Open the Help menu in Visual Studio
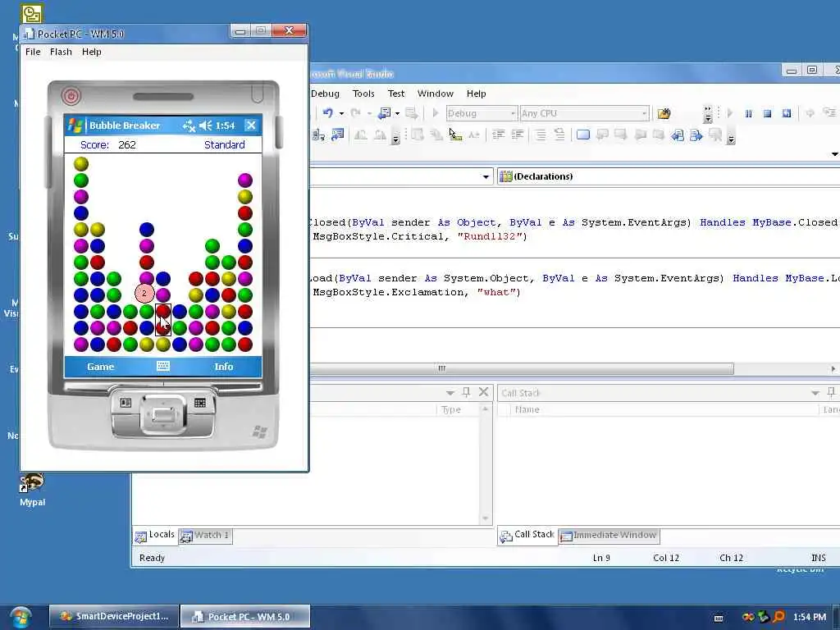Viewport: 840px width, 630px height. tap(476, 94)
